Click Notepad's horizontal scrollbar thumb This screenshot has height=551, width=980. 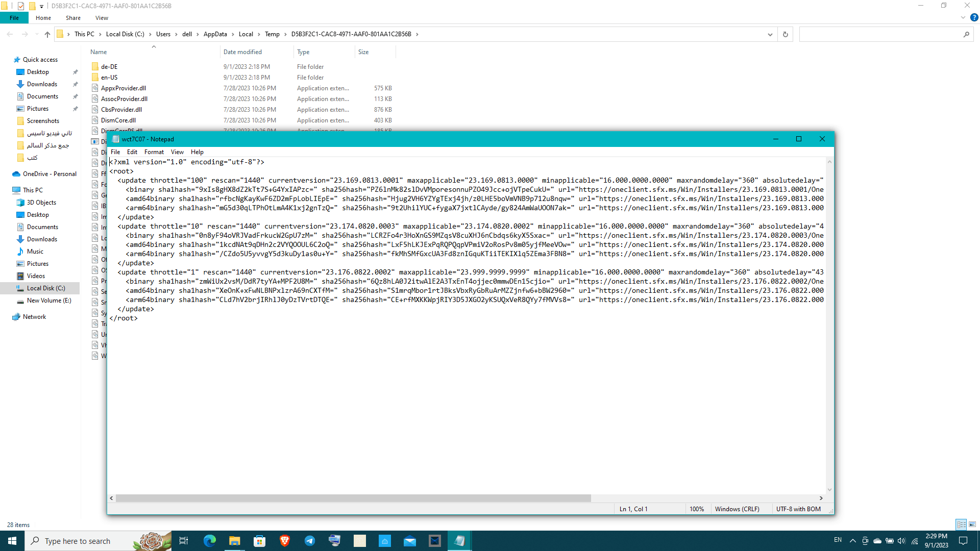click(x=353, y=498)
